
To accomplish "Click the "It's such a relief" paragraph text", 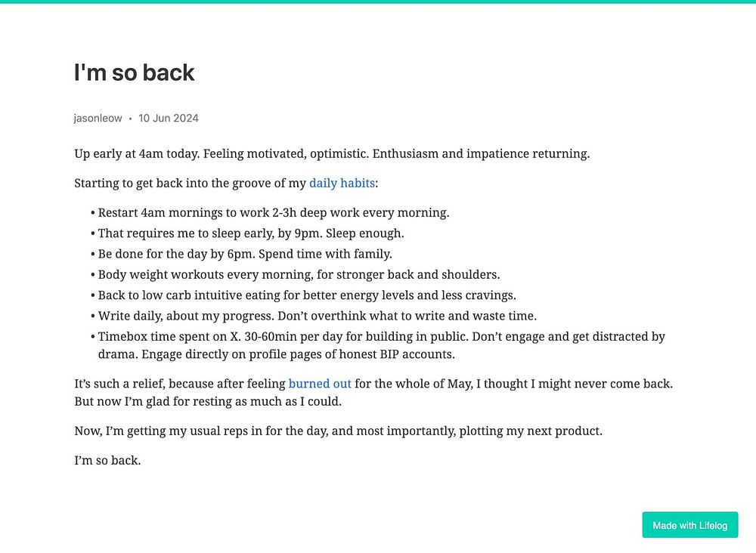I will pos(180,384).
